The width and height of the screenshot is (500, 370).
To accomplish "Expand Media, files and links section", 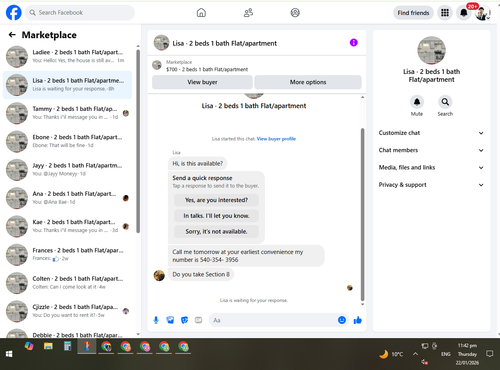I will 431,167.
